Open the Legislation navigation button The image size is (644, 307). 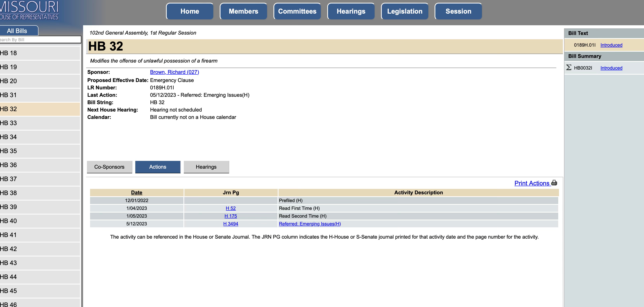point(405,11)
